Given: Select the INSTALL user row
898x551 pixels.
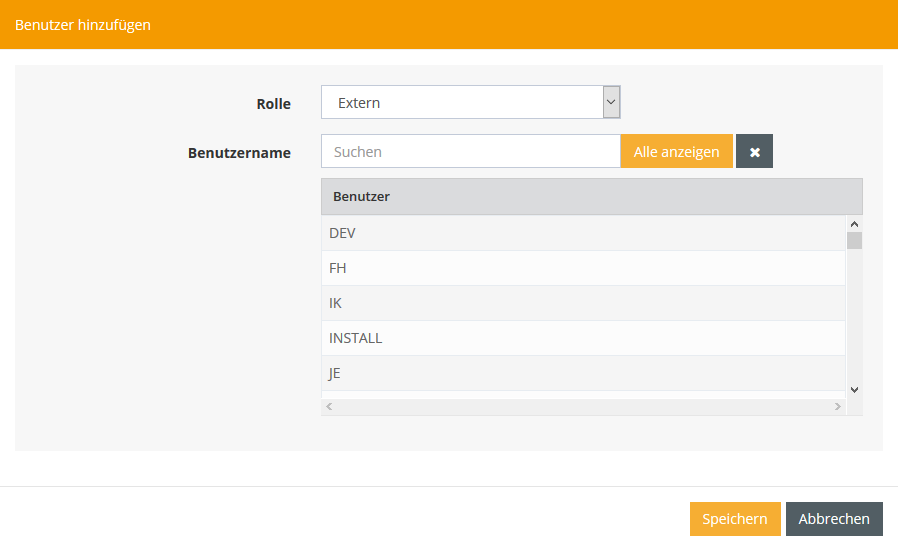Looking at the screenshot, I should click(x=355, y=338).
